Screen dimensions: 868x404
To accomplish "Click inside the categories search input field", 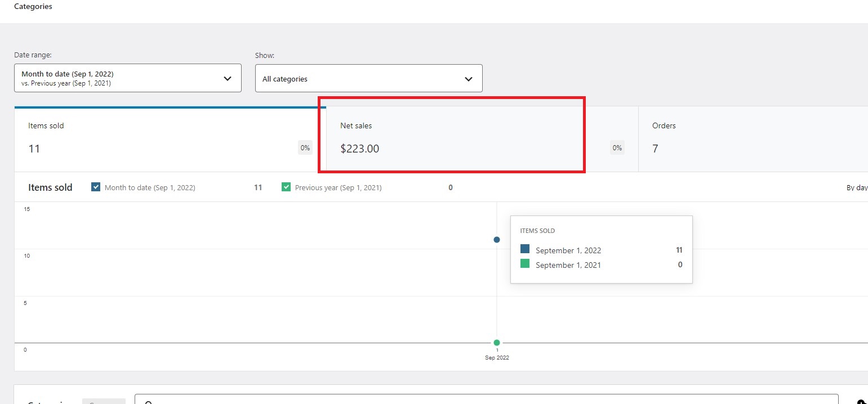I will click(x=394, y=402).
